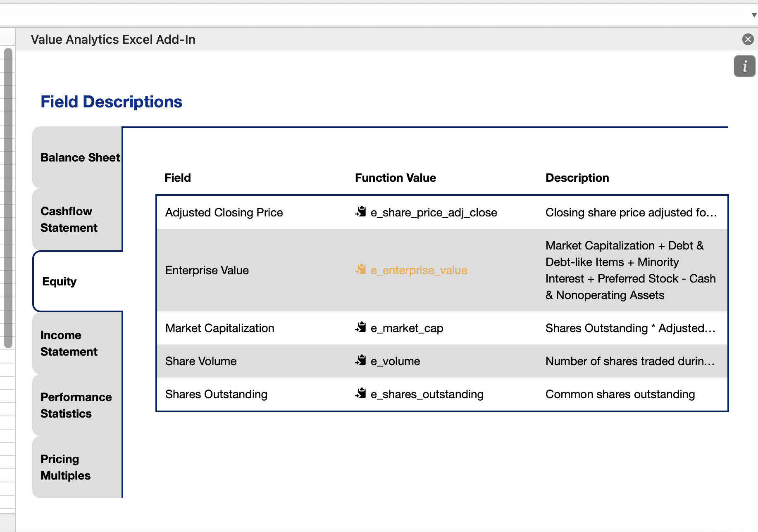Click the clipboard icon beside Enterprise Value
Viewport: 758px width, 532px height.
pyautogui.click(x=360, y=270)
